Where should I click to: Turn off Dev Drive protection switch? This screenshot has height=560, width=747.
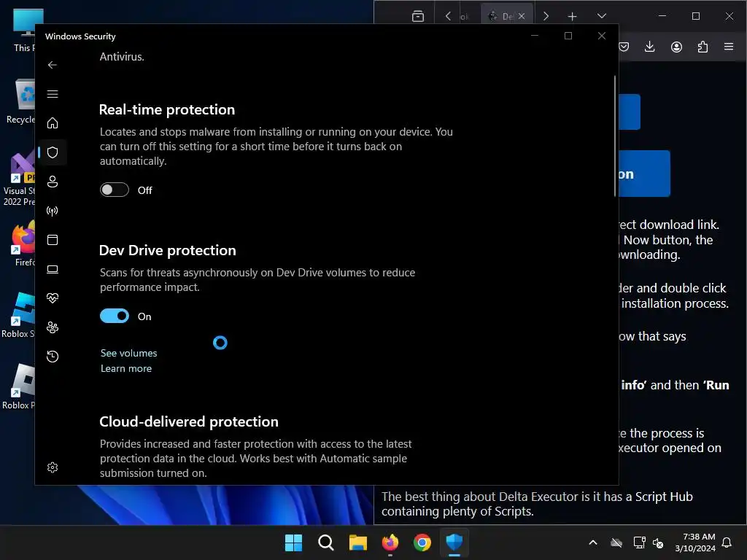(115, 316)
